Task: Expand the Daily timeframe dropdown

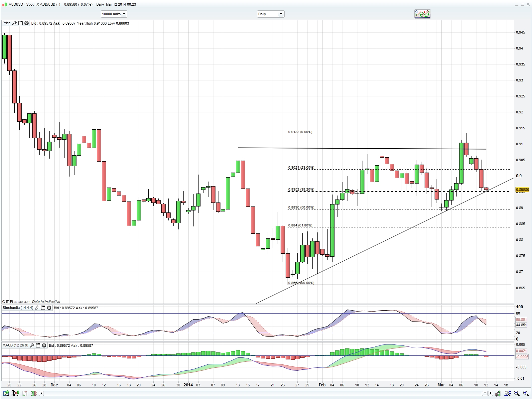Action: tap(270, 14)
